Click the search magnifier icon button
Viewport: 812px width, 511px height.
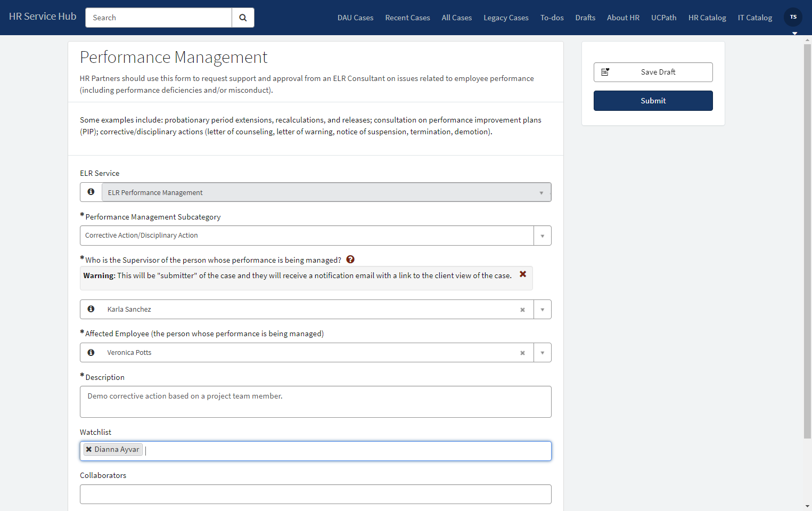(243, 18)
